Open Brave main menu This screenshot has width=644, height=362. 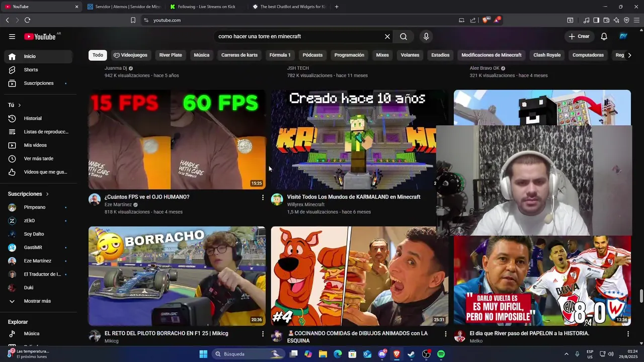pyautogui.click(x=636, y=20)
